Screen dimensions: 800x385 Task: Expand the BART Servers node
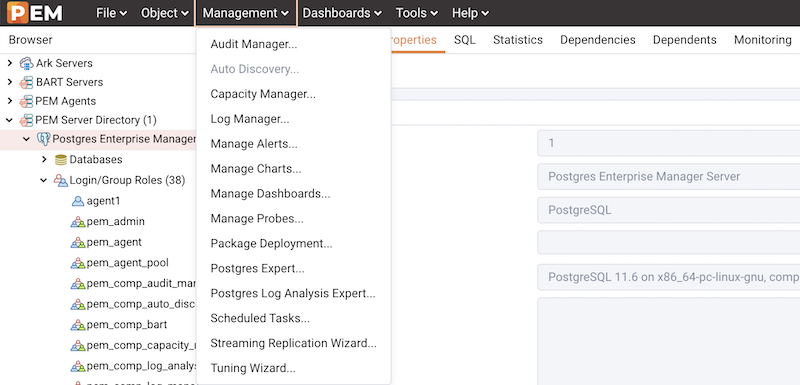10,82
